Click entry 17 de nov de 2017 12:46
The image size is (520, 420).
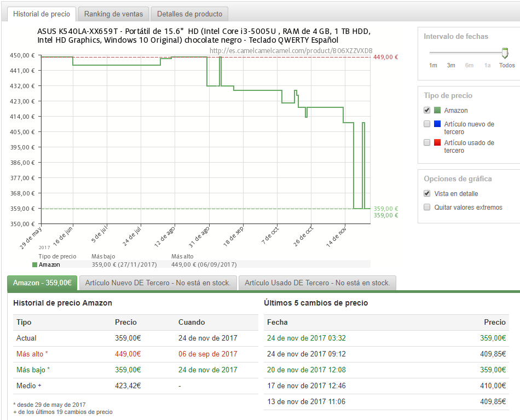307,386
